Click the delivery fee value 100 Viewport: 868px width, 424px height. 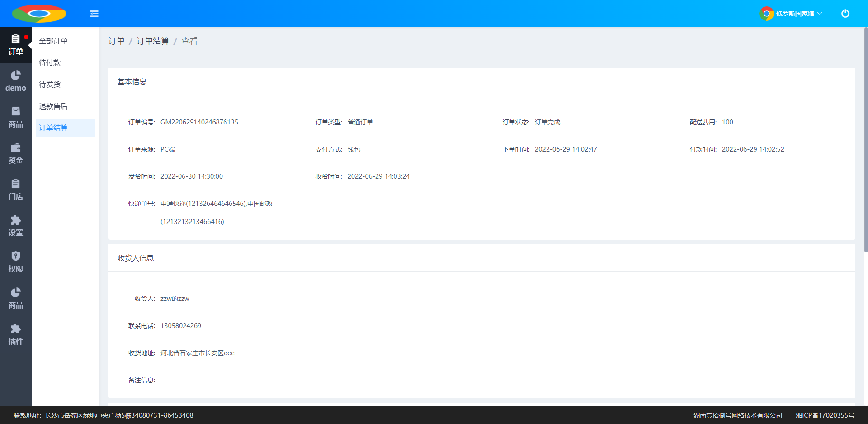(x=727, y=122)
